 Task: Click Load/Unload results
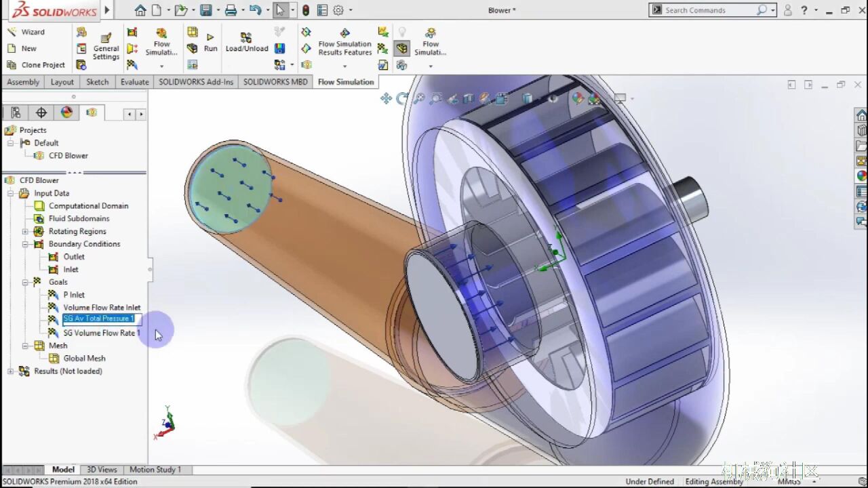(x=247, y=42)
